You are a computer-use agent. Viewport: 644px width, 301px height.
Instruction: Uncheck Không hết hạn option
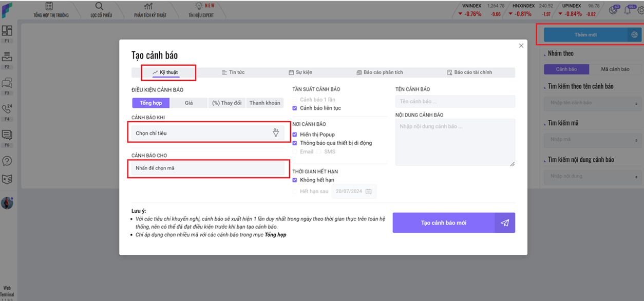click(295, 180)
